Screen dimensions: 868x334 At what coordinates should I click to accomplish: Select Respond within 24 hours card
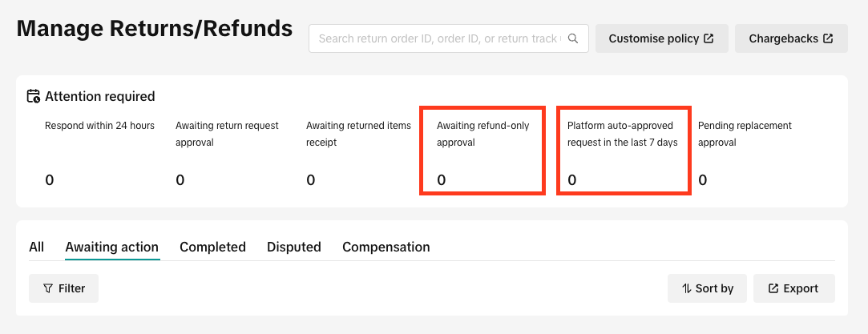(99, 151)
